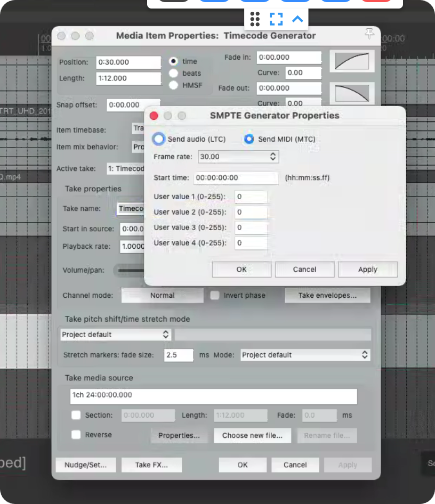
Task: Click the Volume/pan slider
Action: point(129,270)
